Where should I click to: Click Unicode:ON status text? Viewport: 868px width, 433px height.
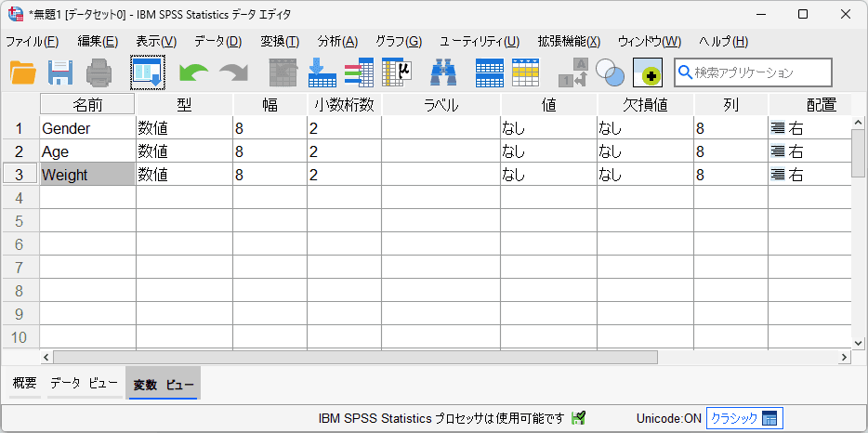pos(669,418)
